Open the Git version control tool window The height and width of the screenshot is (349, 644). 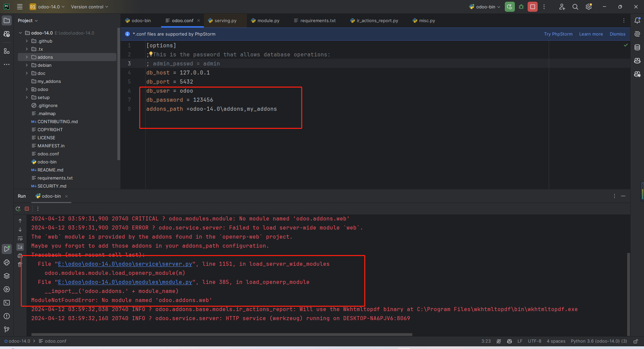(7, 330)
